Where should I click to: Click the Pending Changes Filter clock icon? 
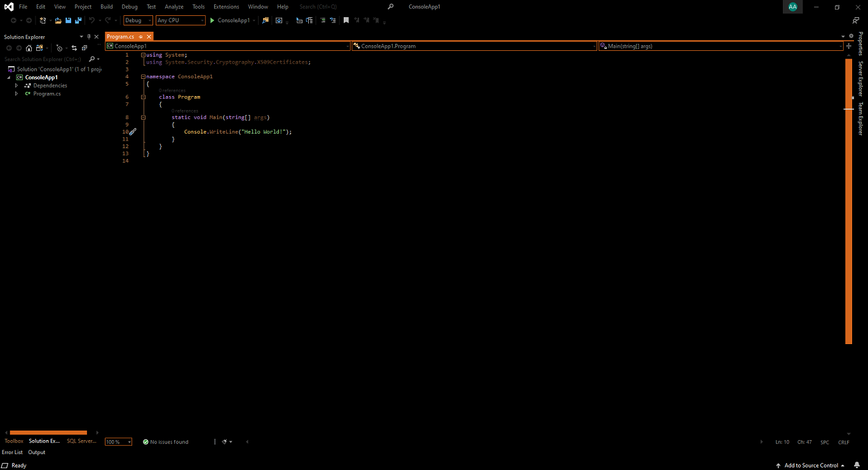pyautogui.click(x=59, y=48)
